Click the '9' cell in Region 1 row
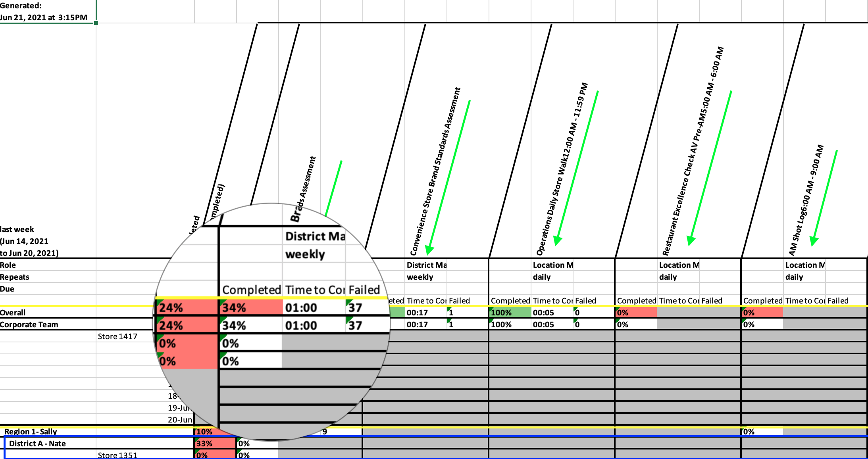 coord(325,432)
